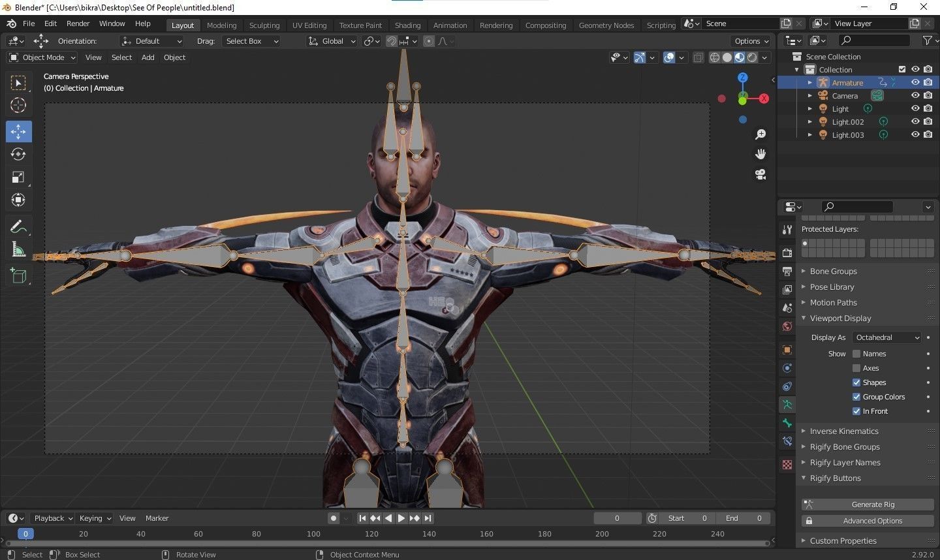This screenshot has height=560, width=940.
Task: Switch to the Shading workspace tab
Action: pyautogui.click(x=407, y=25)
